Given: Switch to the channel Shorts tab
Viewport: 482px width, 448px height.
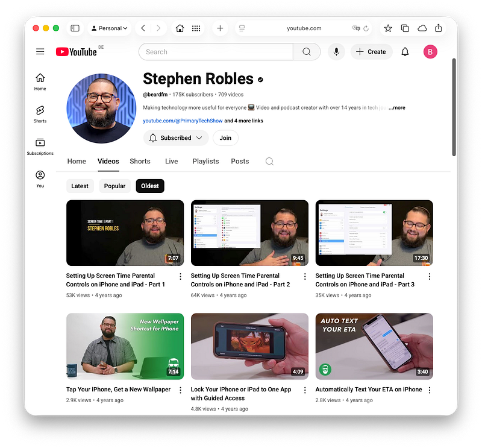Looking at the screenshot, I should (140, 161).
